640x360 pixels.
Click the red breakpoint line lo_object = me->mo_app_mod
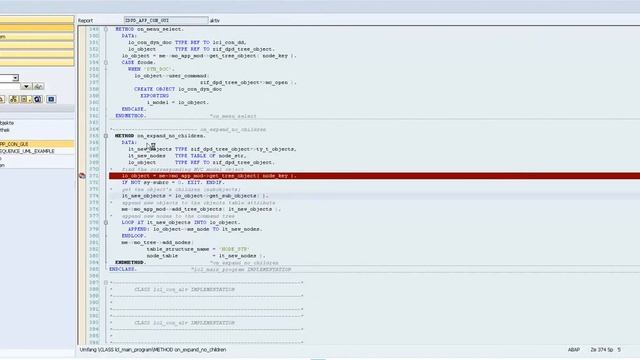pyautogui.click(x=374, y=176)
